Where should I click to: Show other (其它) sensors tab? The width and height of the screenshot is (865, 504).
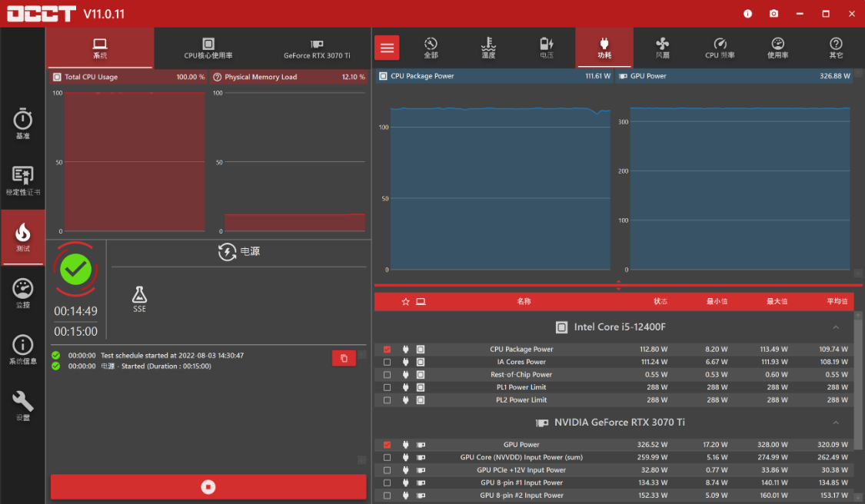pos(836,48)
